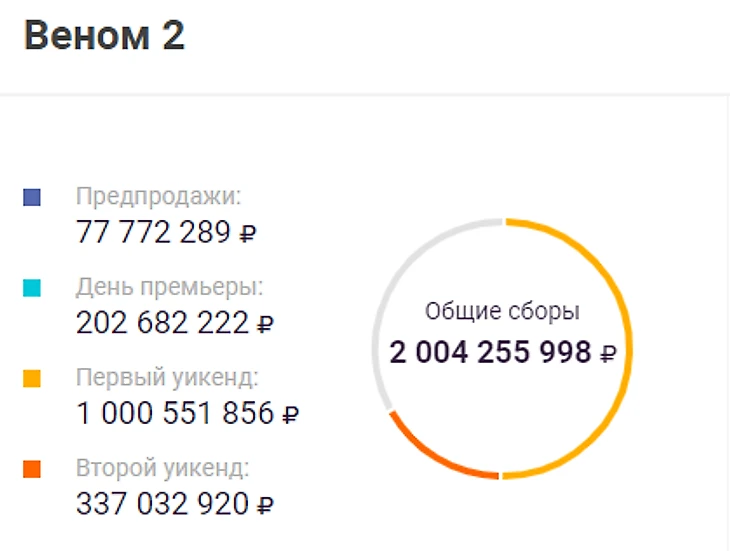Click the ruble sign after total gross
Viewport: 730px width, 551px height.
(x=608, y=354)
